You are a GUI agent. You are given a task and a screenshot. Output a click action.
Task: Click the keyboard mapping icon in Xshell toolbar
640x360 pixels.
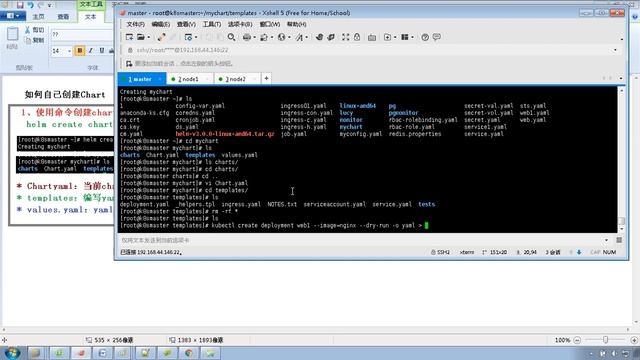(372, 38)
